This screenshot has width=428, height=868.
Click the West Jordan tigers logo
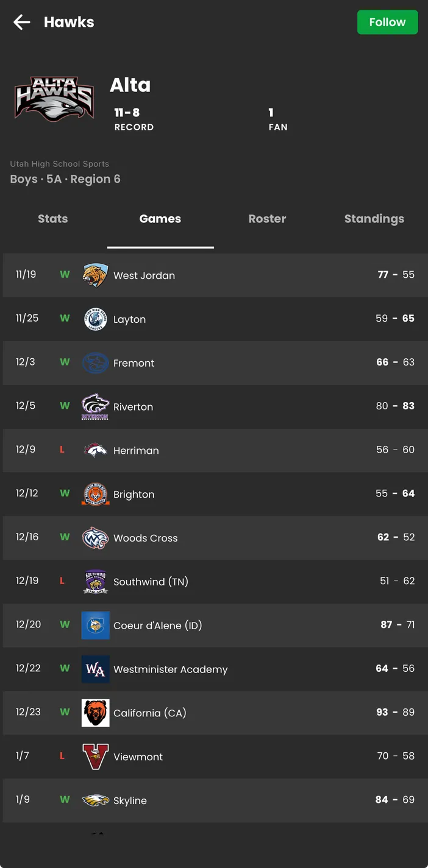pos(95,275)
